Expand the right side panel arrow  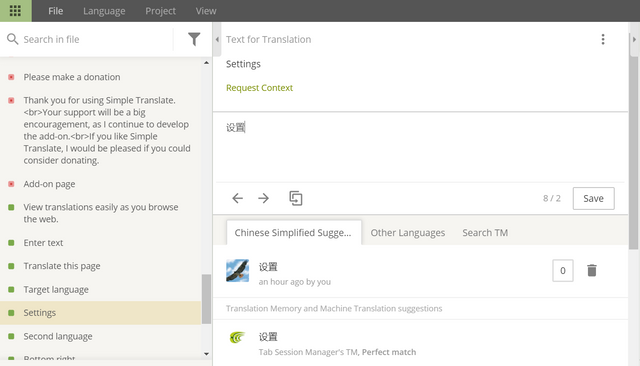point(634,39)
